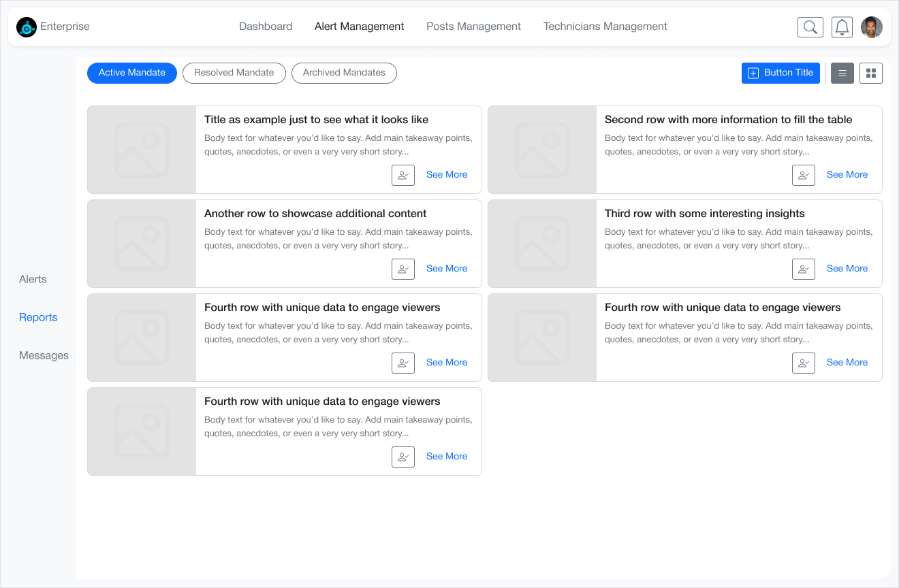Open Messages in the left sidebar
The width and height of the screenshot is (899, 588).
point(44,355)
